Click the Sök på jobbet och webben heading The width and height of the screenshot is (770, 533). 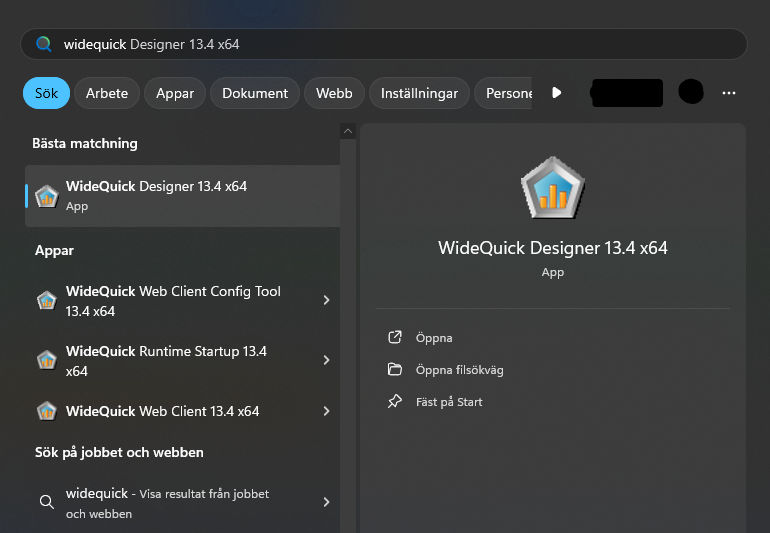pos(119,452)
